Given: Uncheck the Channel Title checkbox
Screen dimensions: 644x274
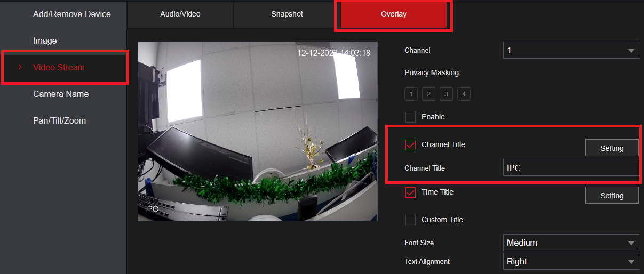Looking at the screenshot, I should point(410,144).
